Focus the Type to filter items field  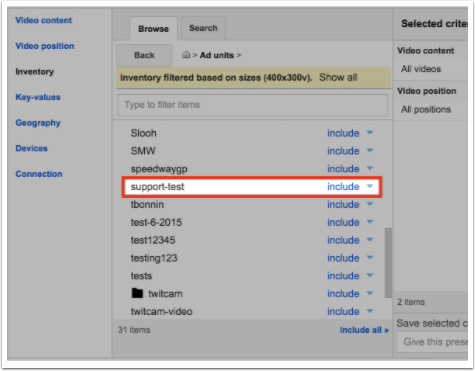[252, 105]
